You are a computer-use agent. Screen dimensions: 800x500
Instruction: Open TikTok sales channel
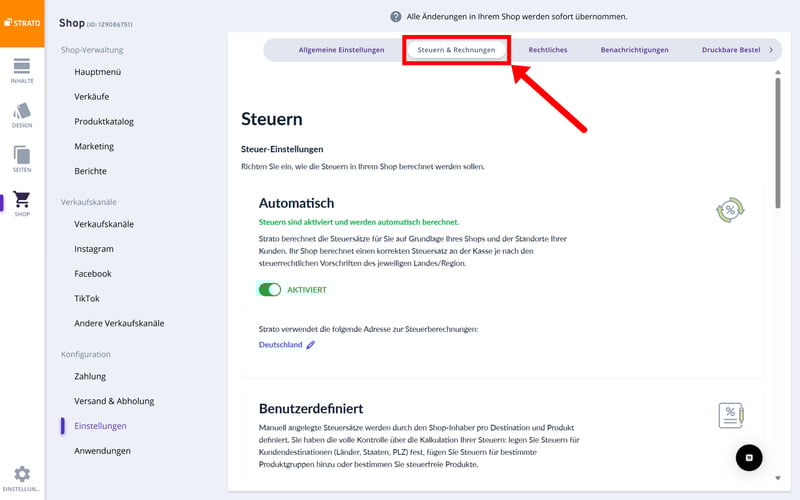click(x=87, y=298)
